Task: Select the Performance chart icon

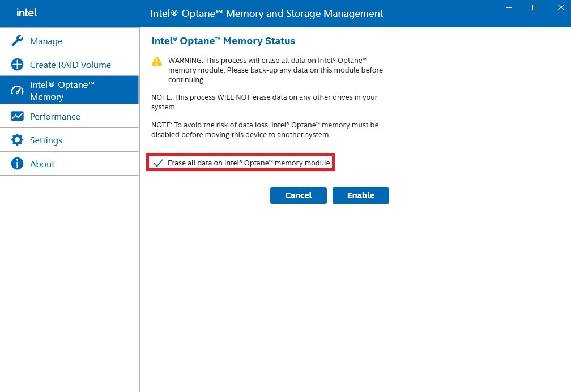Action: pos(17,116)
